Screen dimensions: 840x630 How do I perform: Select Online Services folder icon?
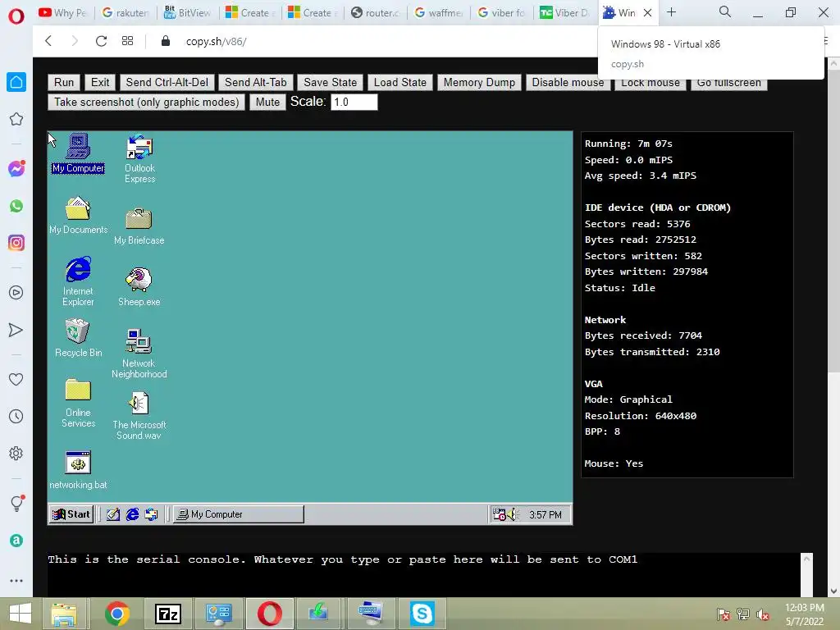click(78, 403)
